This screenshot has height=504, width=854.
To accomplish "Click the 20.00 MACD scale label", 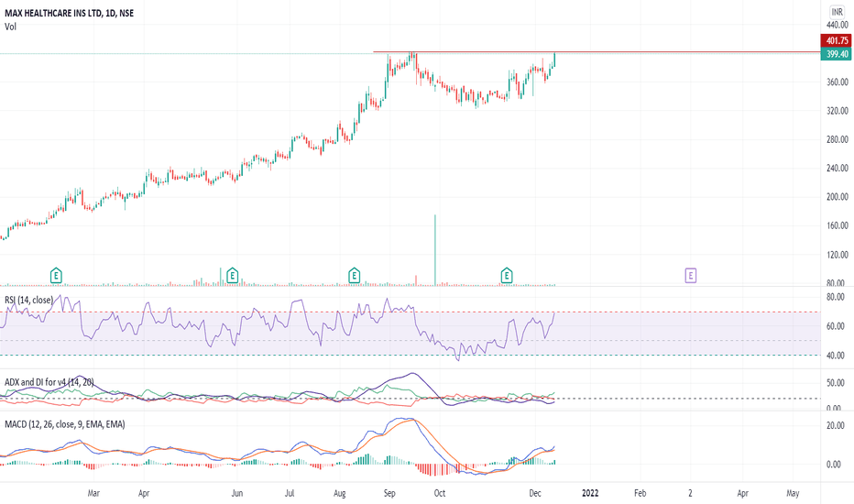I will tap(836, 425).
